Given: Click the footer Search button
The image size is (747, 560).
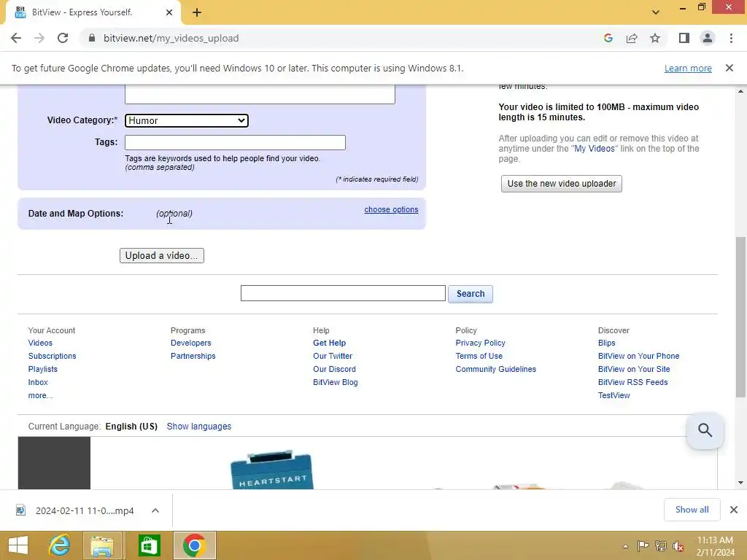Looking at the screenshot, I should click(x=471, y=294).
